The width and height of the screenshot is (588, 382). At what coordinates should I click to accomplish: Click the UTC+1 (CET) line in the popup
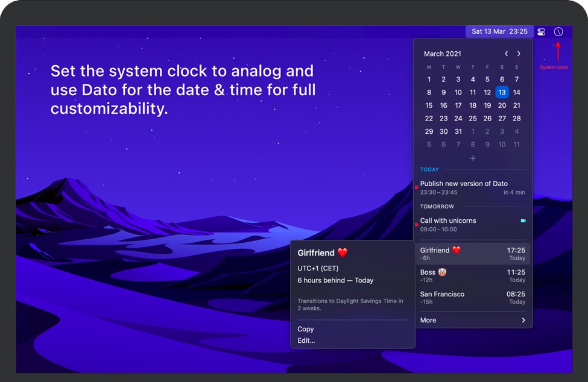[x=318, y=268]
